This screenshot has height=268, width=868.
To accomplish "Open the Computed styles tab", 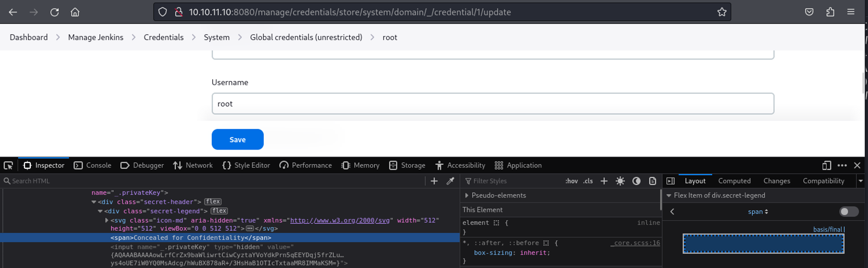I will click(734, 181).
